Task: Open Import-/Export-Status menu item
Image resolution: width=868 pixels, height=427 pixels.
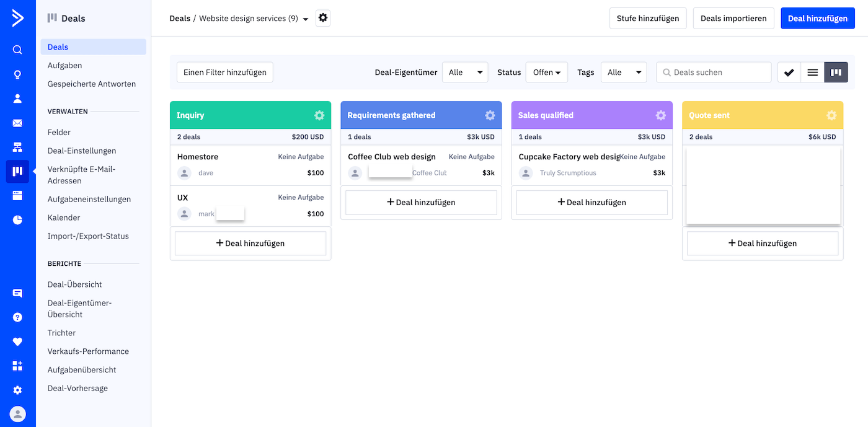Action: 88,237
